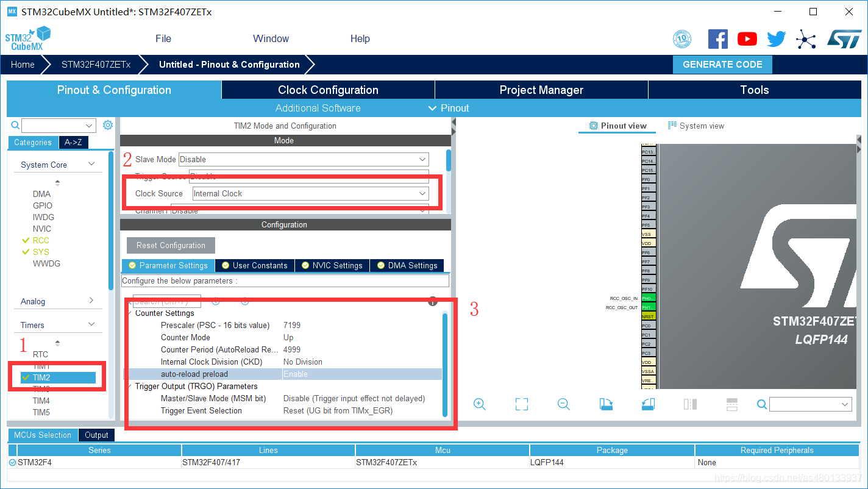Select GPIO under System Core
The image size is (868, 489).
point(43,205)
